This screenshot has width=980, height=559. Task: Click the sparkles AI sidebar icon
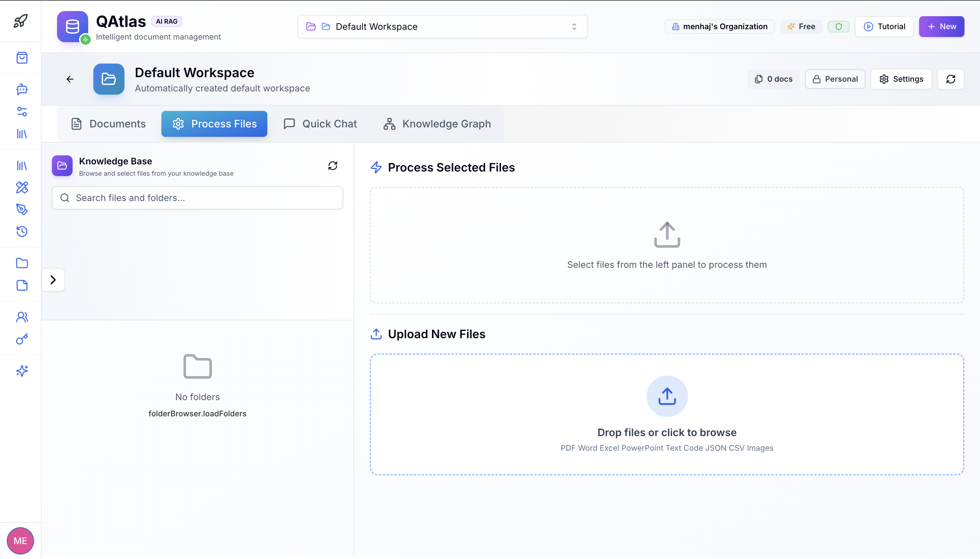22,371
